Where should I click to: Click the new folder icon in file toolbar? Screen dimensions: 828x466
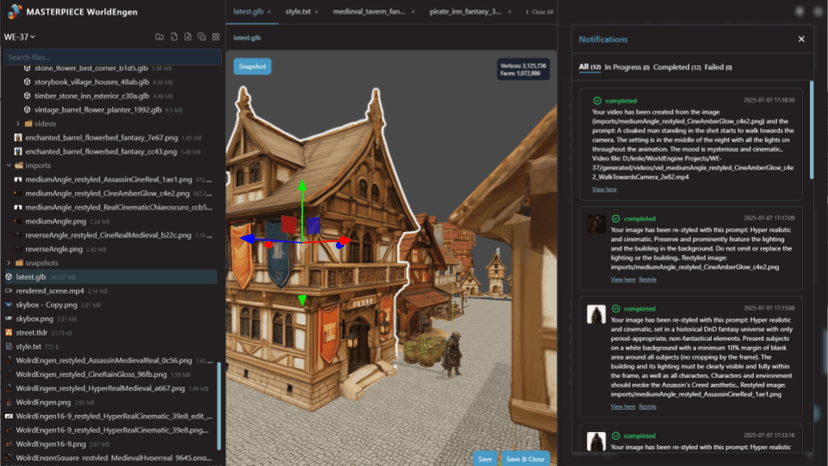[x=160, y=37]
